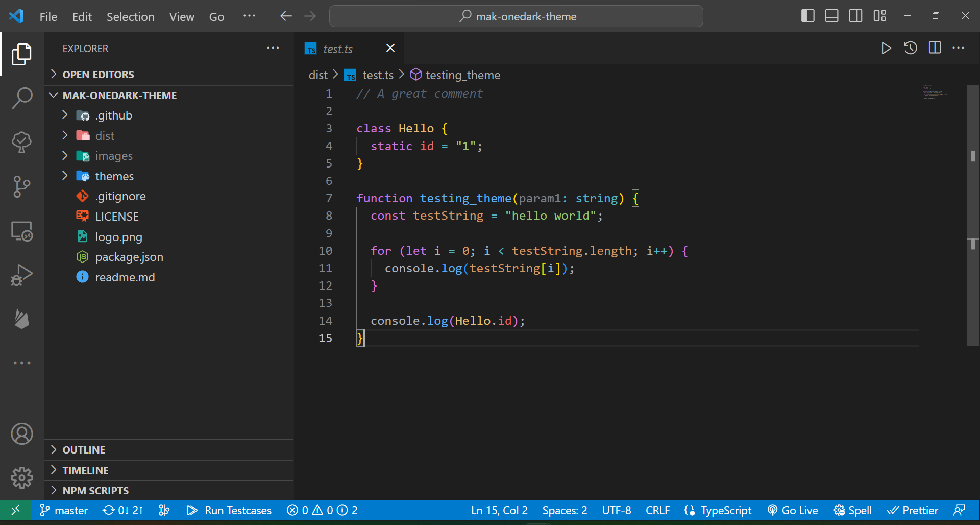Click the mak-onedark-theme search box
This screenshot has width=980, height=525.
point(516,16)
